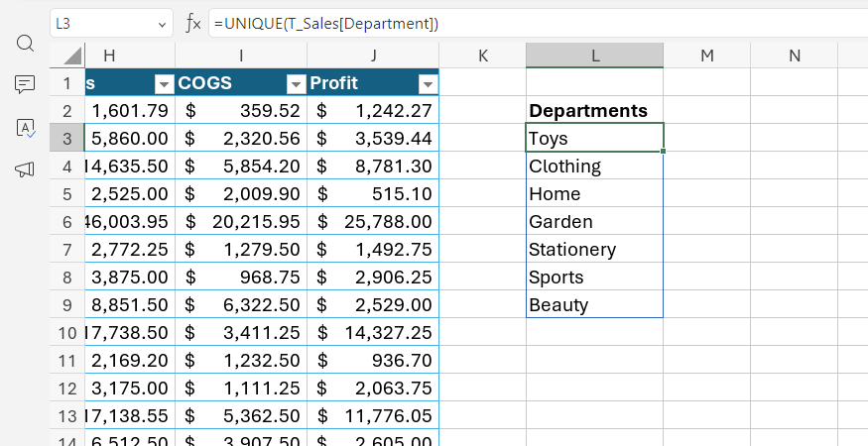
Task: Open the Profit column filter dropdown
Action: [428, 84]
